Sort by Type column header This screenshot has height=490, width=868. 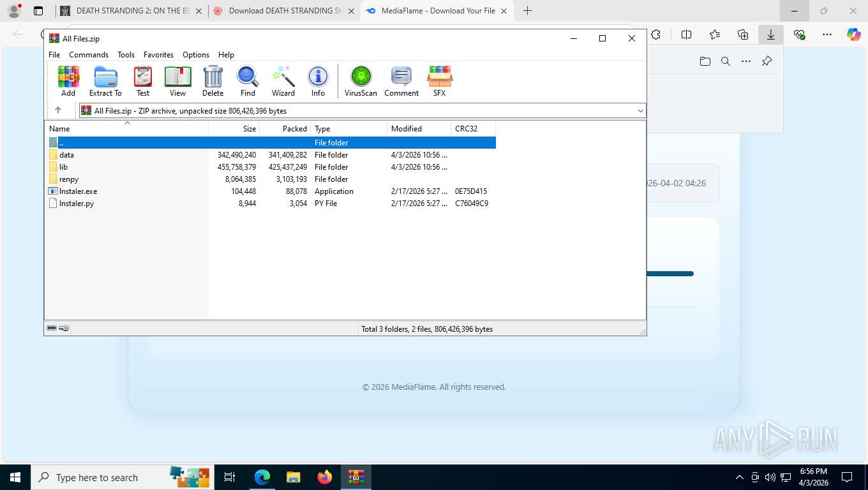(x=349, y=128)
